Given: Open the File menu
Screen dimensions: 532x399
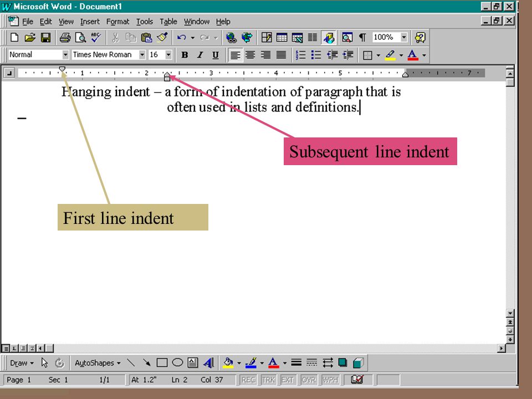Looking at the screenshot, I should pyautogui.click(x=28, y=22).
